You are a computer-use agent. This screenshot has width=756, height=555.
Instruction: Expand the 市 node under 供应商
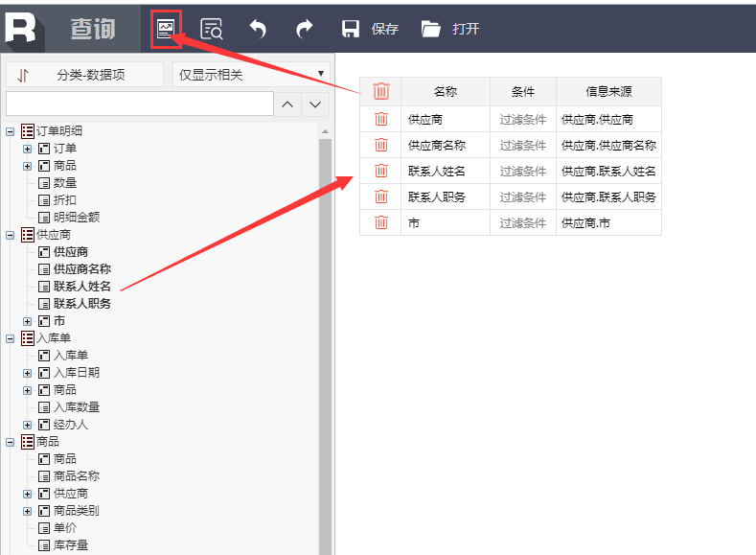(x=27, y=321)
